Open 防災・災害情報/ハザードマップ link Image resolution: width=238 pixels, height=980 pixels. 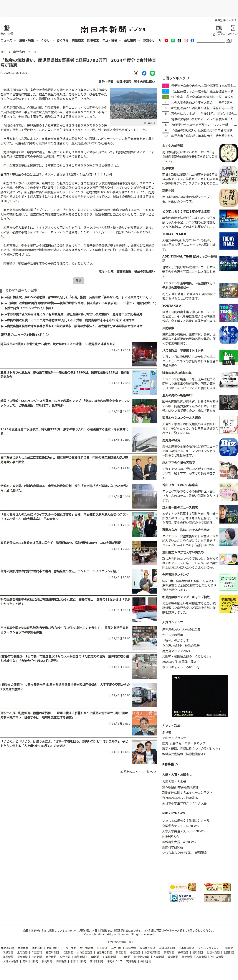184,743
